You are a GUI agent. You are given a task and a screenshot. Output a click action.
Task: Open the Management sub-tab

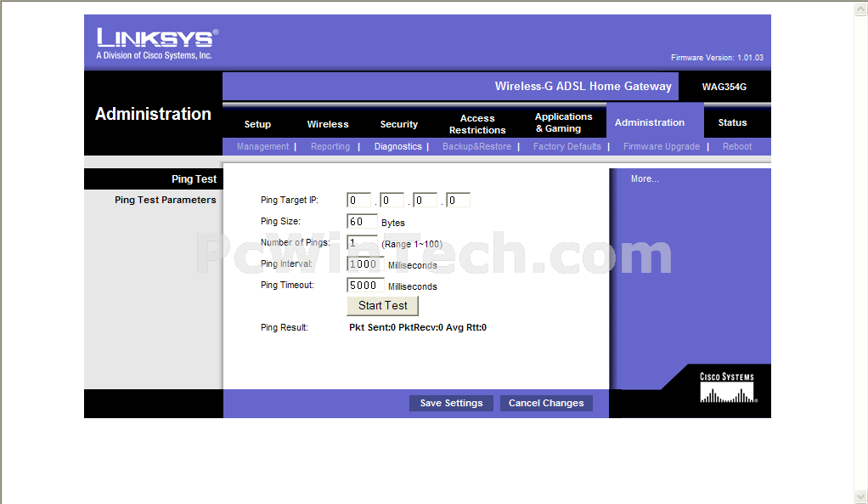tap(263, 146)
